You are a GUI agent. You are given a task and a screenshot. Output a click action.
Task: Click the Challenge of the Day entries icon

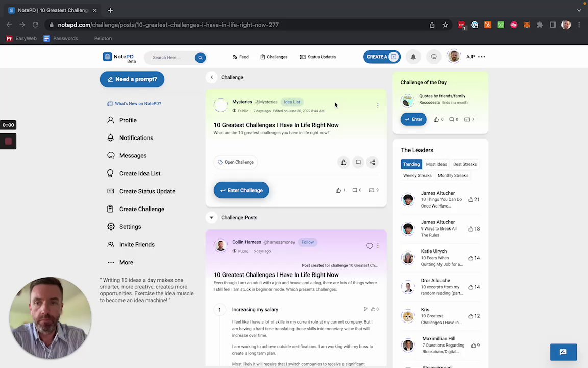point(467,120)
